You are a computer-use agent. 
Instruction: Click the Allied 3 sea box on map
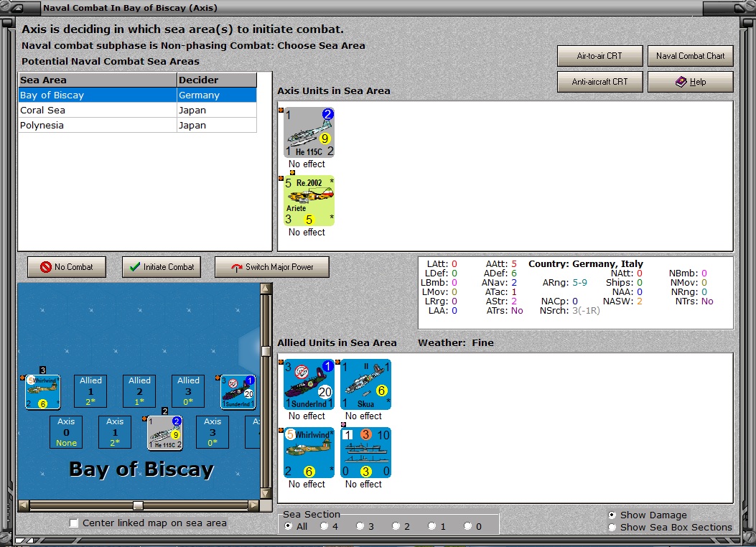188,391
